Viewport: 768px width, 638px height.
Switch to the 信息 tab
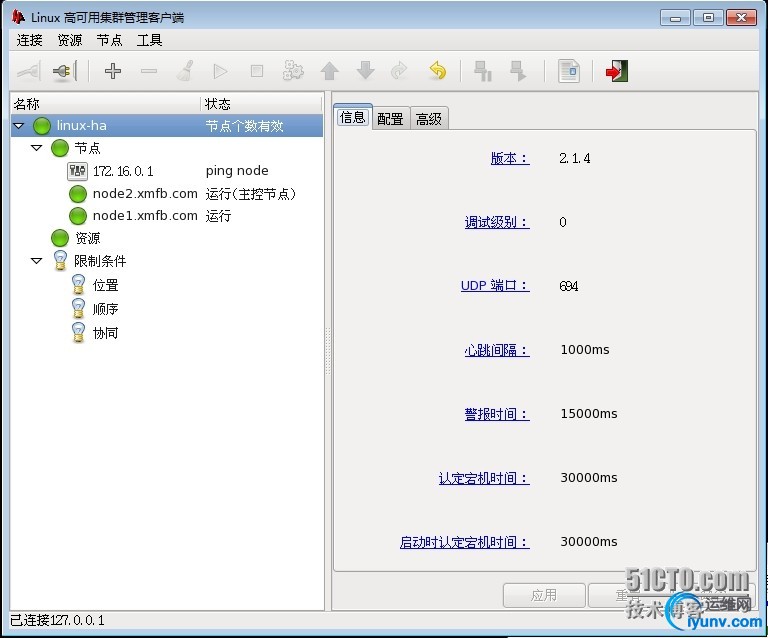[x=353, y=117]
